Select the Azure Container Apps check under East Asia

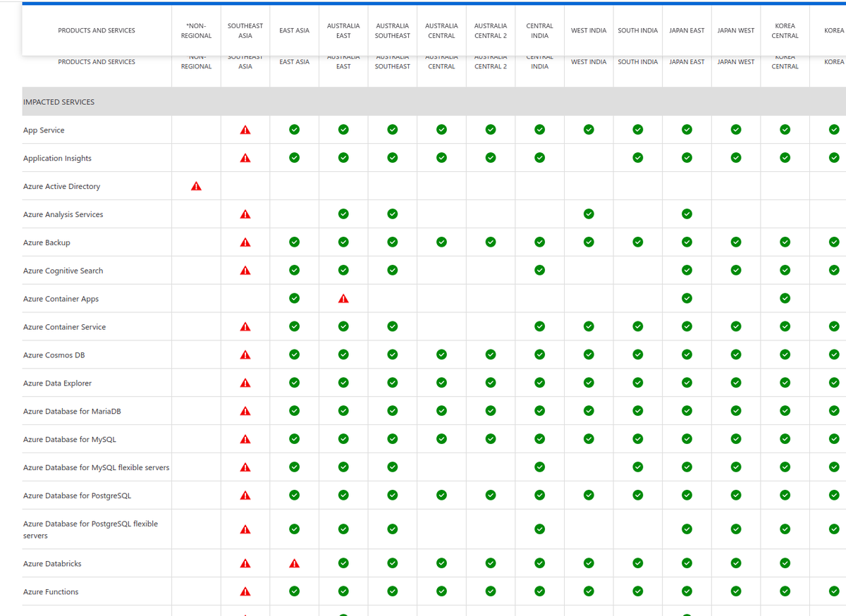pos(295,298)
